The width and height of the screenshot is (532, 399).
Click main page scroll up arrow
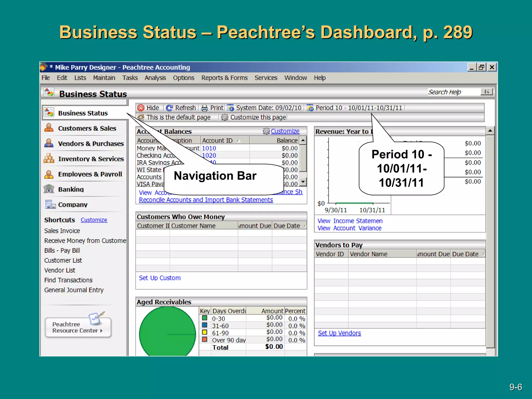490,131
